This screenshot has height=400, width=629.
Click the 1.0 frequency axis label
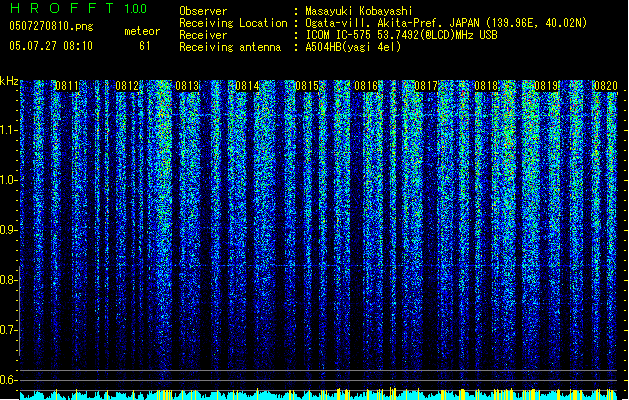pyautogui.click(x=8, y=180)
